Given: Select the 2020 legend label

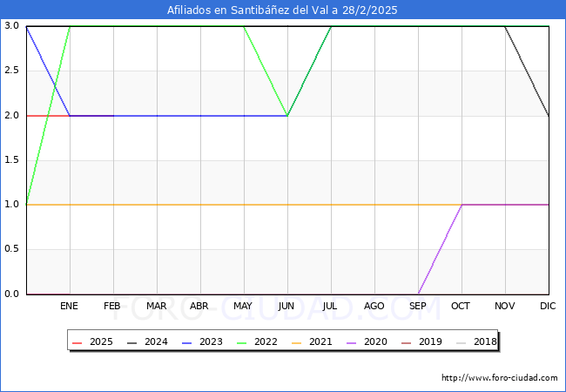Looking at the screenshot, I should (x=375, y=341).
